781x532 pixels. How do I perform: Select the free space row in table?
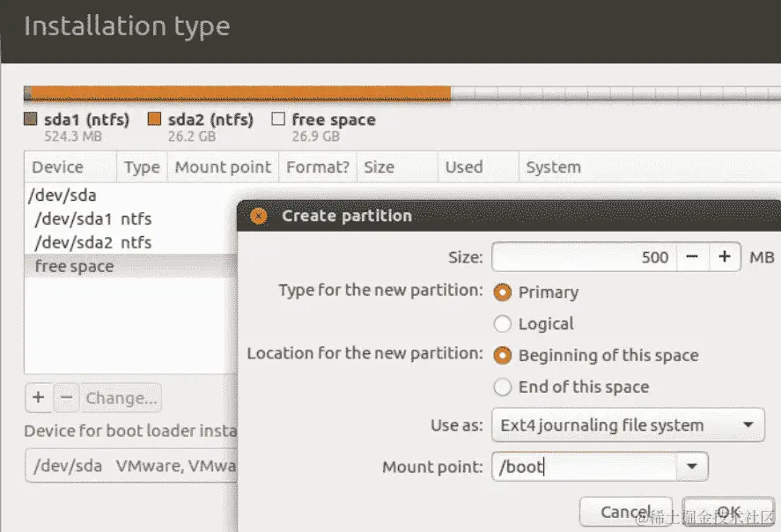pyautogui.click(x=131, y=266)
